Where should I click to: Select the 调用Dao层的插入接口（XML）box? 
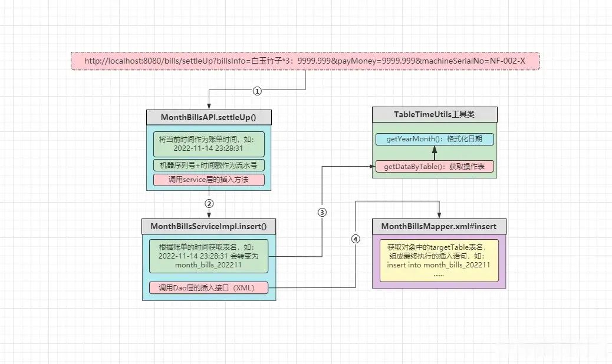point(209,288)
